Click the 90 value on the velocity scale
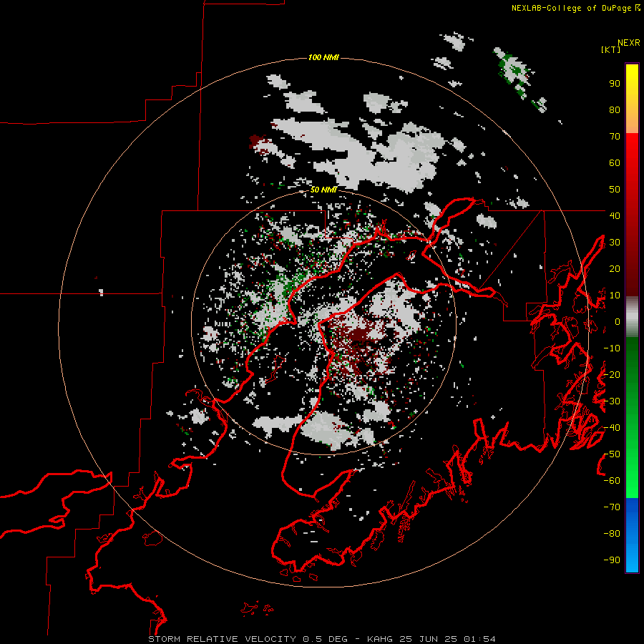644x644 pixels. coord(615,84)
